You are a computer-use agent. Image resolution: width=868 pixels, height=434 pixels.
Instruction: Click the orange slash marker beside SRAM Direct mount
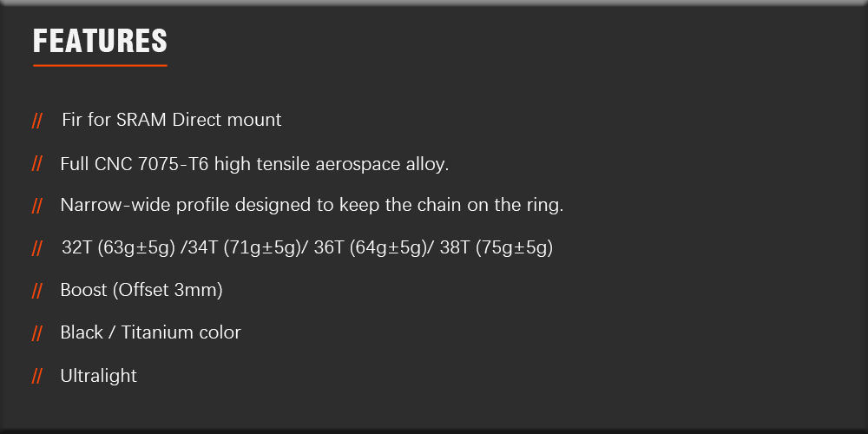tap(37, 121)
